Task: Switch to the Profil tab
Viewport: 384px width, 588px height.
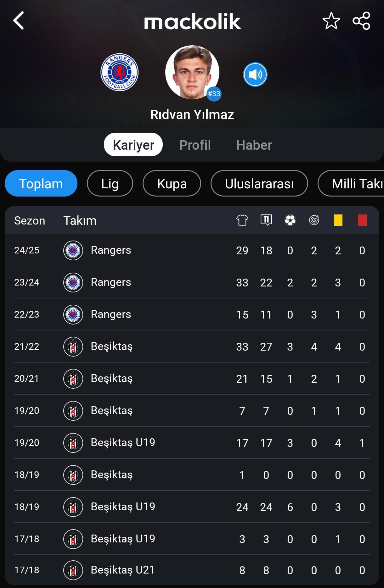Action: coord(195,145)
